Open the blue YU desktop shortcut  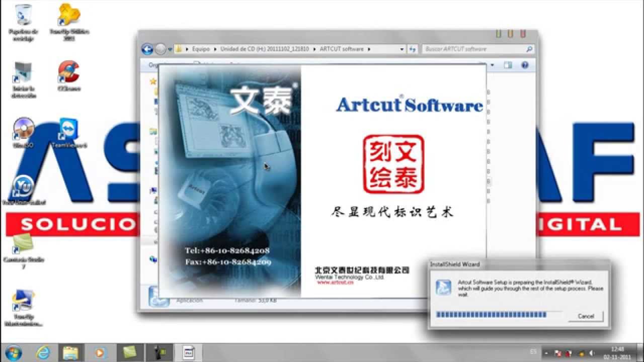tap(23, 191)
